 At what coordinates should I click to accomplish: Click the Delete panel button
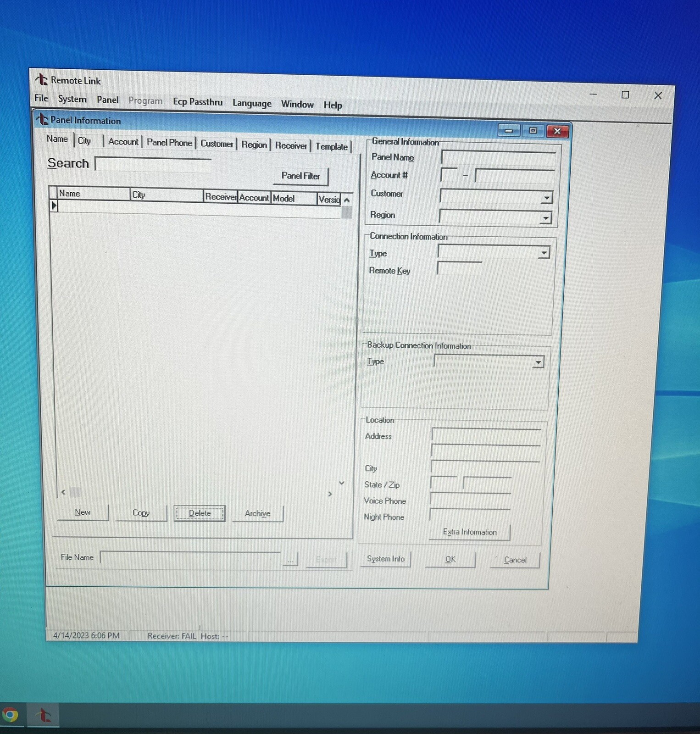200,513
